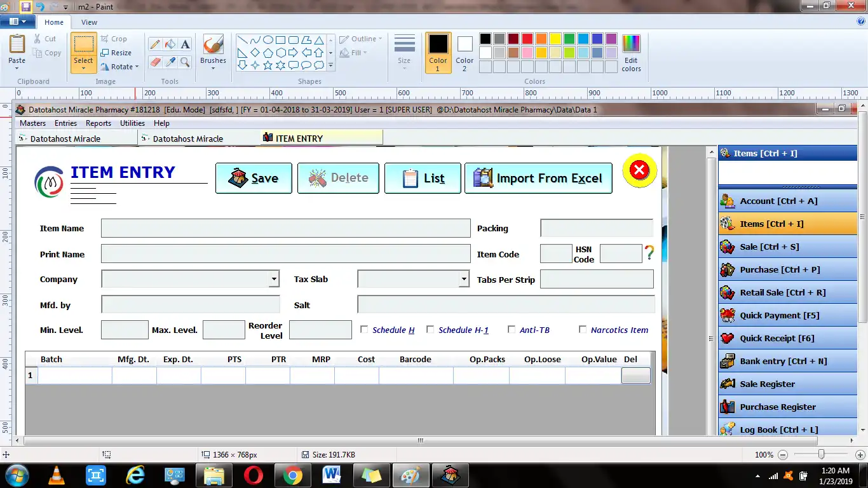Enable the Anti-TB checkbox
This screenshot has height=488, width=868.
(x=512, y=329)
